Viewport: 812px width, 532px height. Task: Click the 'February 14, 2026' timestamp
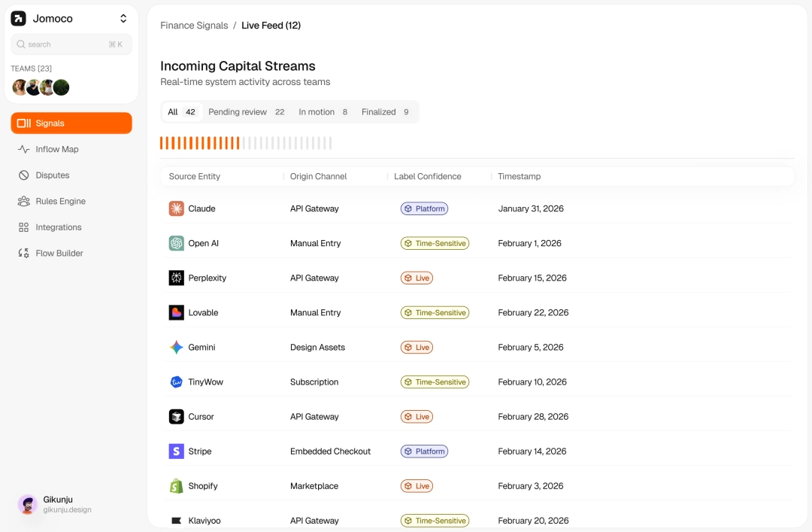tap(532, 451)
